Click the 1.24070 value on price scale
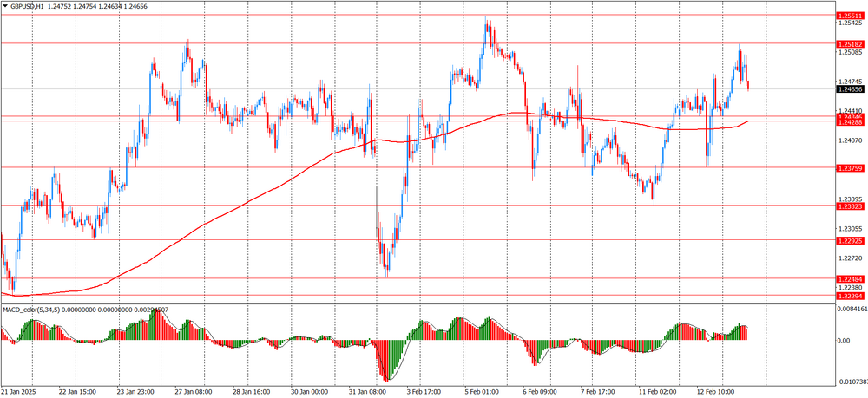This screenshot has width=868, height=398. point(851,140)
